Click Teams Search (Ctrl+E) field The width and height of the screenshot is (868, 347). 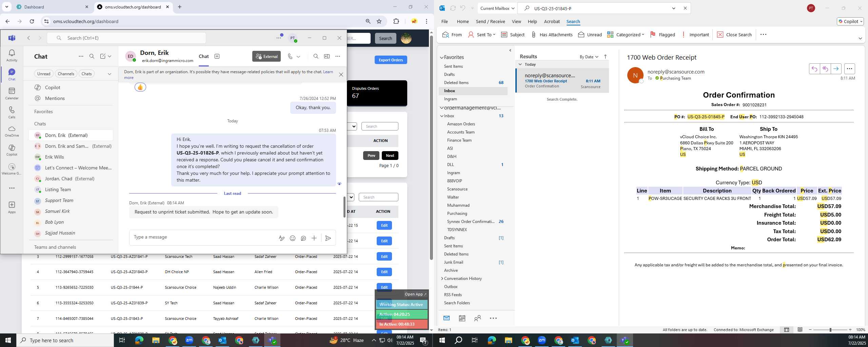click(126, 38)
